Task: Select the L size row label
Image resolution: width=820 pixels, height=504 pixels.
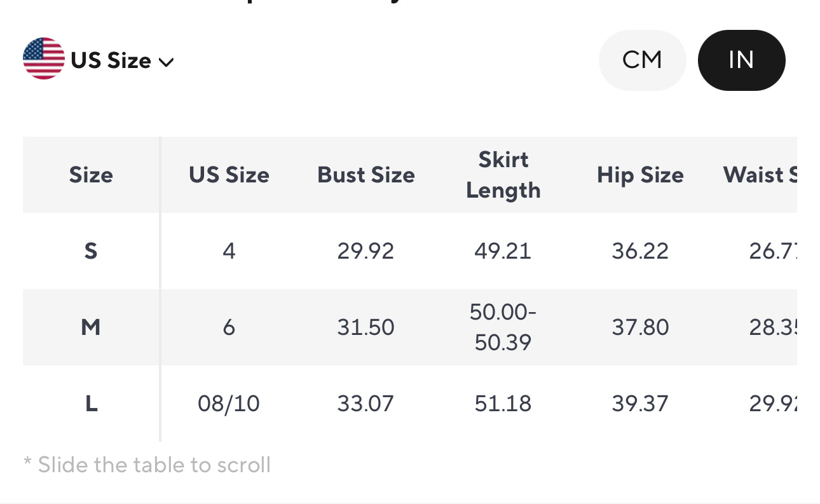Action: 91,404
